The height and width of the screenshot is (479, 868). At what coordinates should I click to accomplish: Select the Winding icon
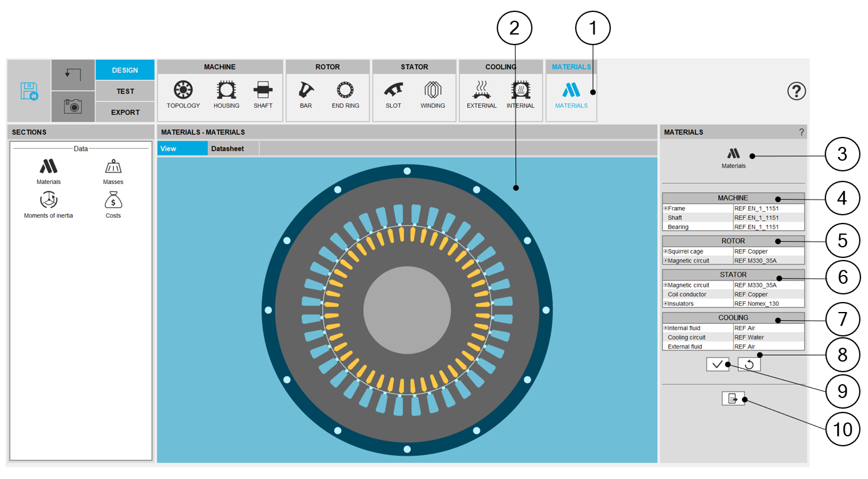(433, 90)
